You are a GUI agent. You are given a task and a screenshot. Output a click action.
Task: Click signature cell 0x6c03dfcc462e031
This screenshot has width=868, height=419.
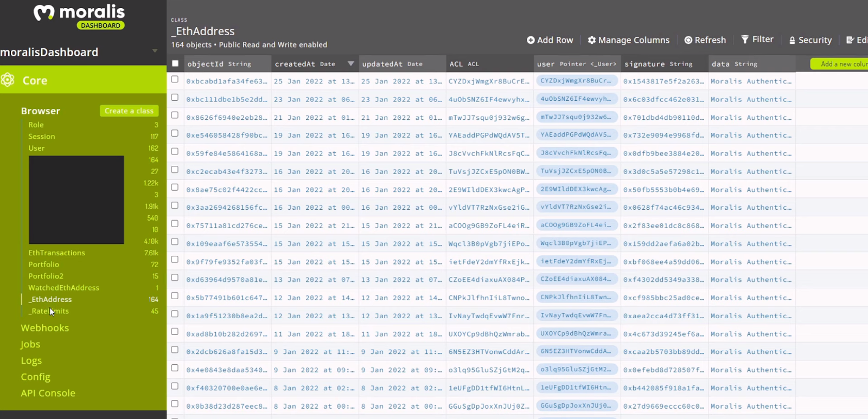665,99
